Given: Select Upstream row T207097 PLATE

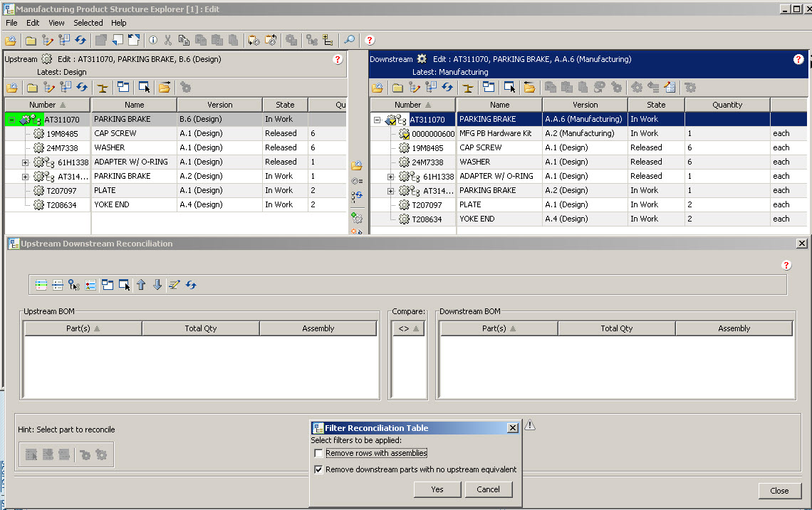Looking at the screenshot, I should pos(175,191).
